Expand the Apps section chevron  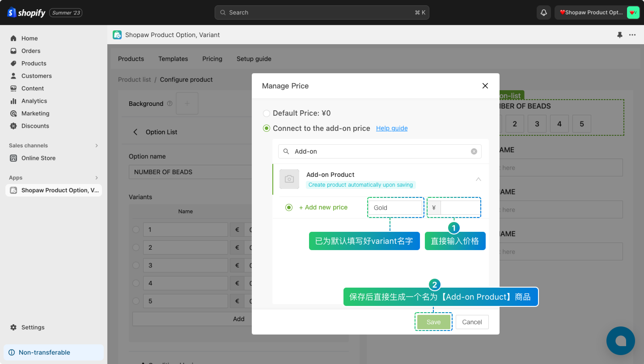(97, 178)
